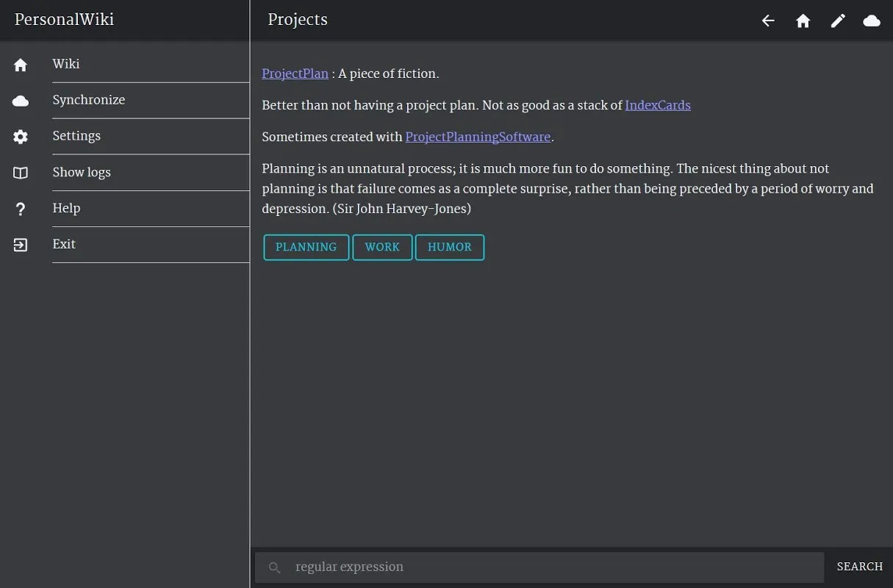
Task: Click the SEARCH button
Action: coord(860,567)
